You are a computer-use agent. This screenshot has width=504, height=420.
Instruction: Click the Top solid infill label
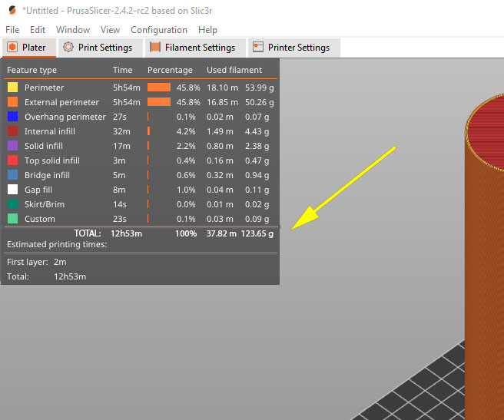[52, 160]
